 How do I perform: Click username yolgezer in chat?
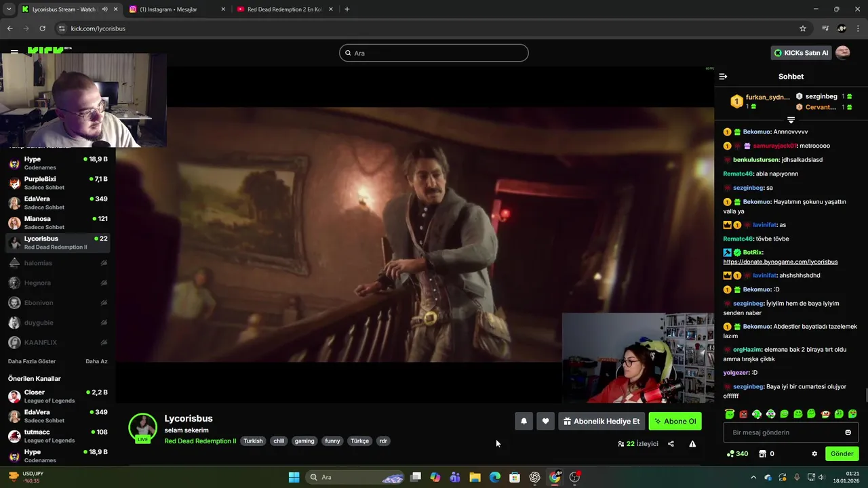point(736,372)
